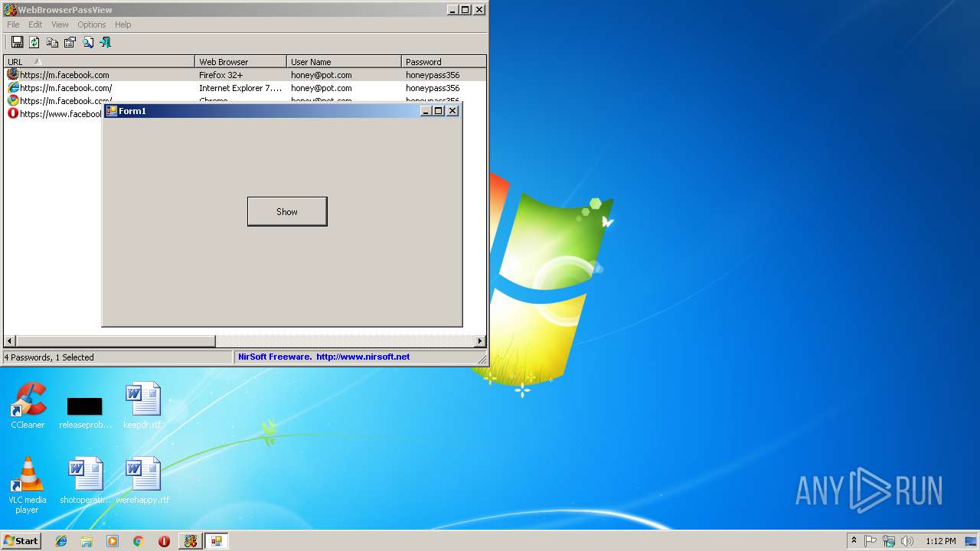The image size is (980, 551).
Task: Click the horizontal scrollbar left arrow
Action: coord(10,341)
